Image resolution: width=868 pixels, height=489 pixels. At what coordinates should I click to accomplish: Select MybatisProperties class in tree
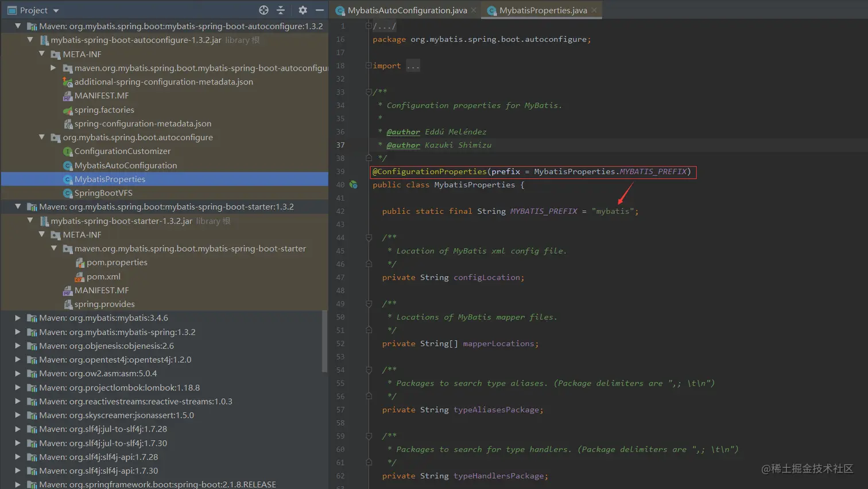click(x=110, y=179)
